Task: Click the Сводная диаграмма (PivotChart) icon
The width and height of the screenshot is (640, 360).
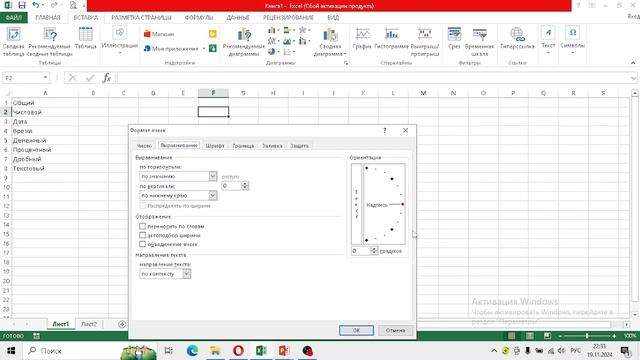Action: tap(330, 42)
